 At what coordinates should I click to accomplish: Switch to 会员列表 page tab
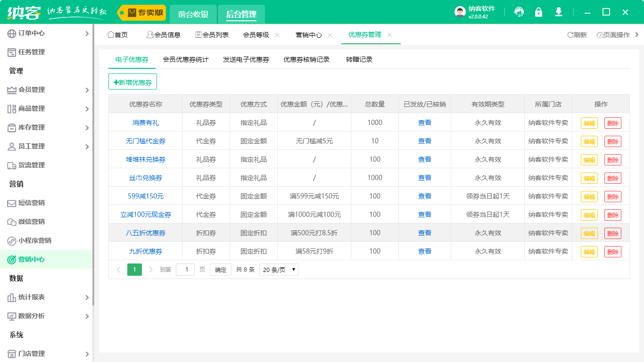[x=212, y=35]
